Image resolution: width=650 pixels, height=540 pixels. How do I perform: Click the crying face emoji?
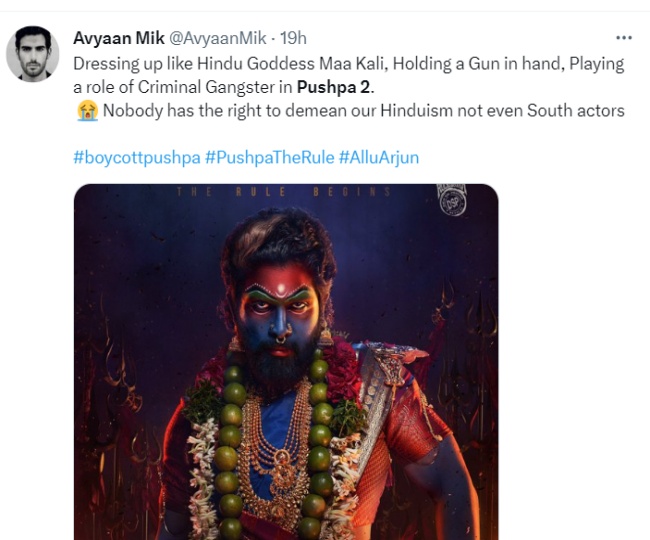[85, 111]
